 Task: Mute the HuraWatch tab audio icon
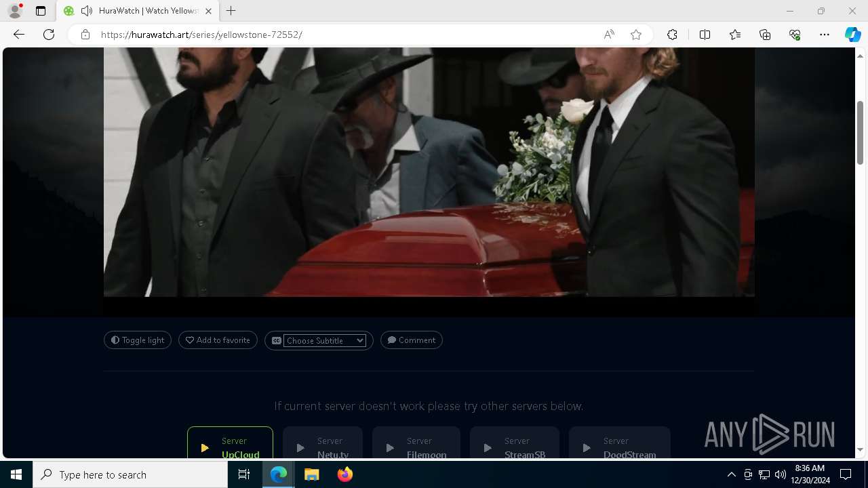86,11
